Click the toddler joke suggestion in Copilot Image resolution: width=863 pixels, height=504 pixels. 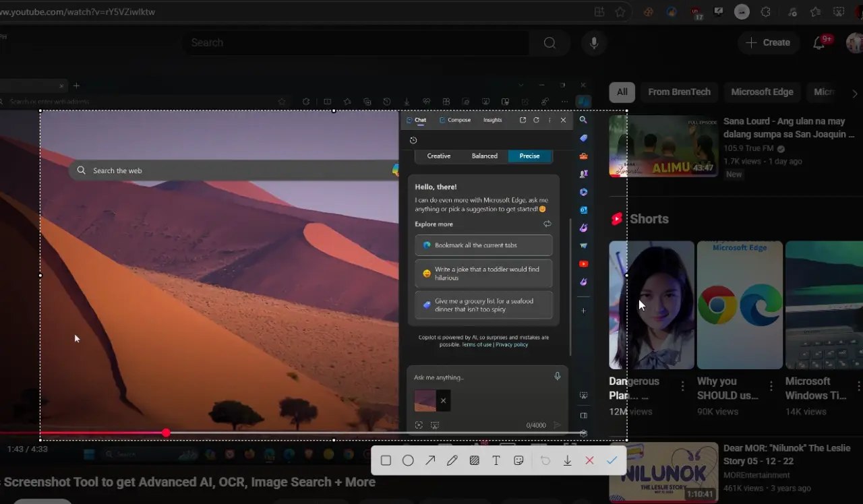[x=484, y=274]
